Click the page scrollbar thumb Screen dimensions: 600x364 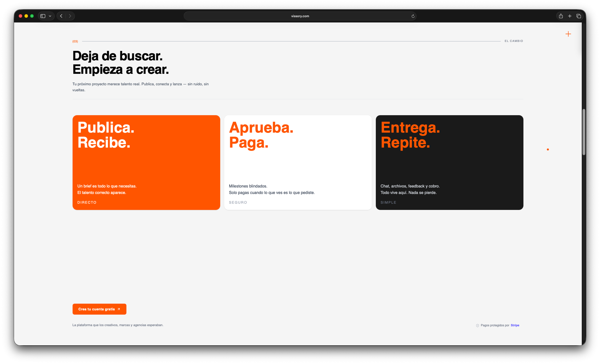click(584, 132)
